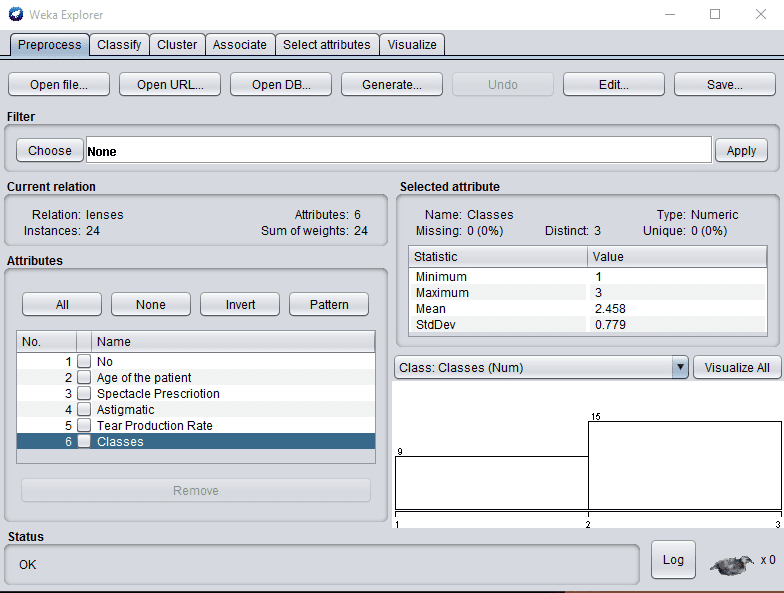Screen dimensions: 784x593
Task: Tick the Age of the patient checkbox
Action: click(84, 377)
